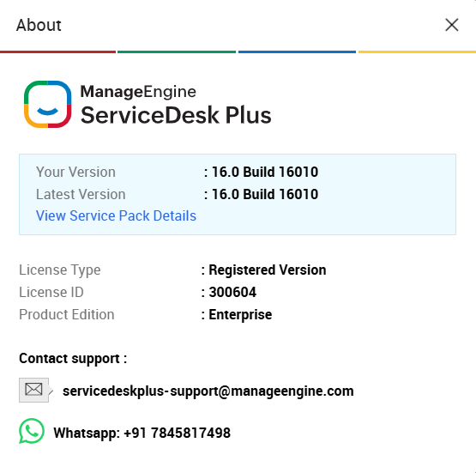Click the About dialog title
The image size is (476, 473).
click(x=39, y=25)
